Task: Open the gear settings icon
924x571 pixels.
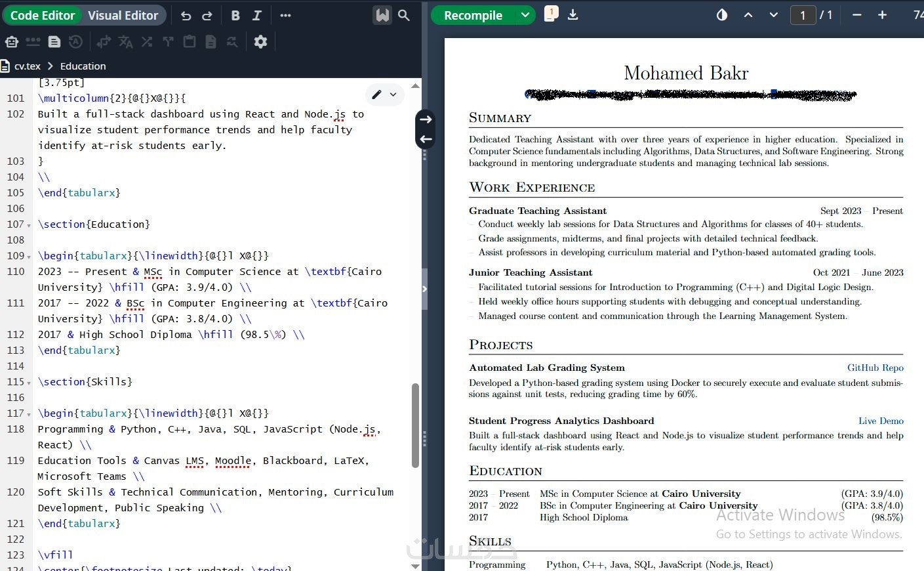Action: pyautogui.click(x=260, y=42)
